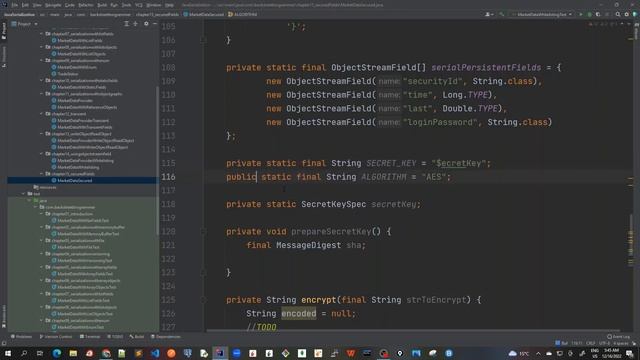Open the Edit menu

[x=25, y=5]
